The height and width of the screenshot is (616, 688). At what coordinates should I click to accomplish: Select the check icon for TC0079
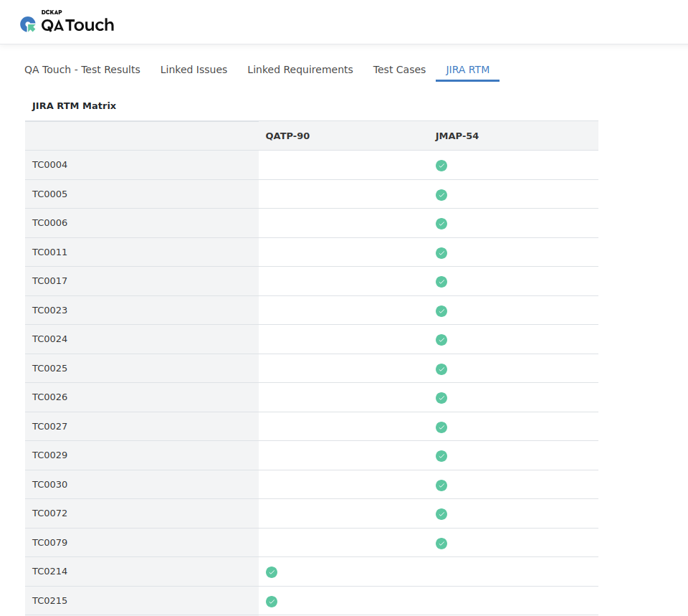tap(441, 543)
